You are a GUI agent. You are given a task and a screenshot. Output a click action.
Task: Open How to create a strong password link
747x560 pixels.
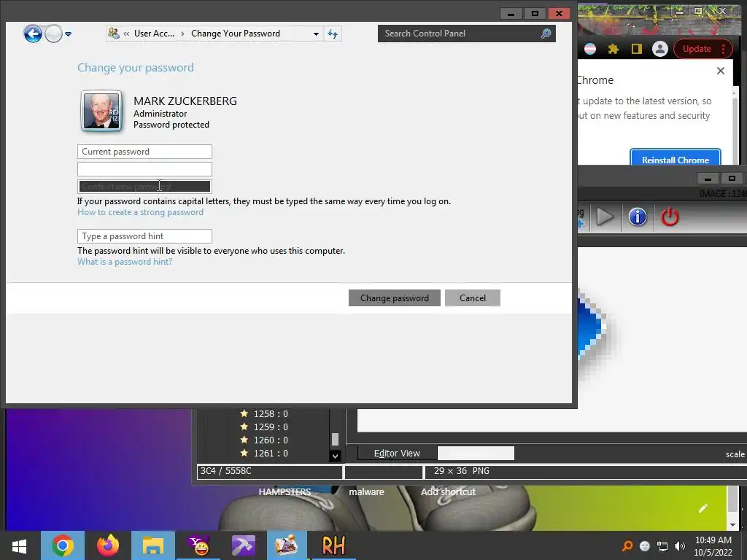click(x=140, y=212)
